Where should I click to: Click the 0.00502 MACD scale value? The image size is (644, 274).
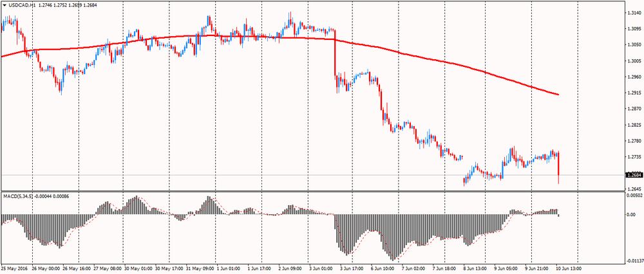633,196
